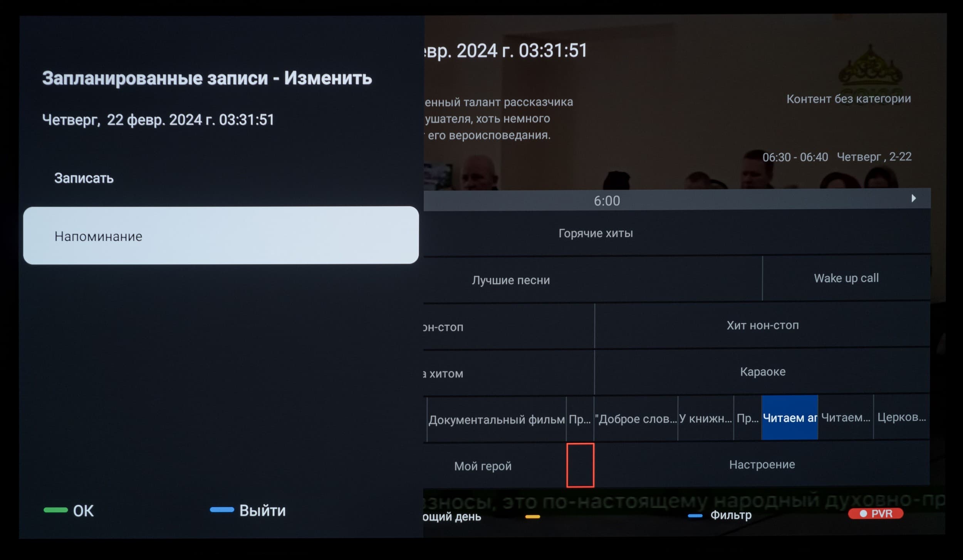Select the Караоке program cell
This screenshot has width=963, height=560.
[762, 372]
